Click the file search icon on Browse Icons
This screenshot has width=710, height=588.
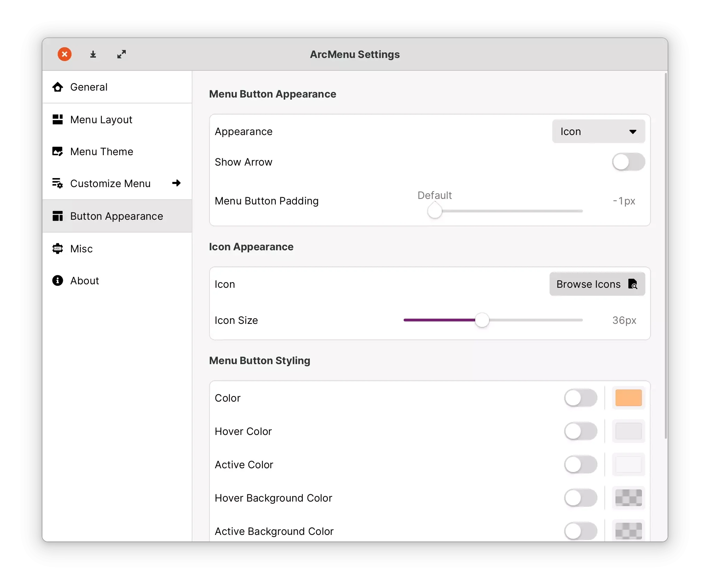[633, 284]
